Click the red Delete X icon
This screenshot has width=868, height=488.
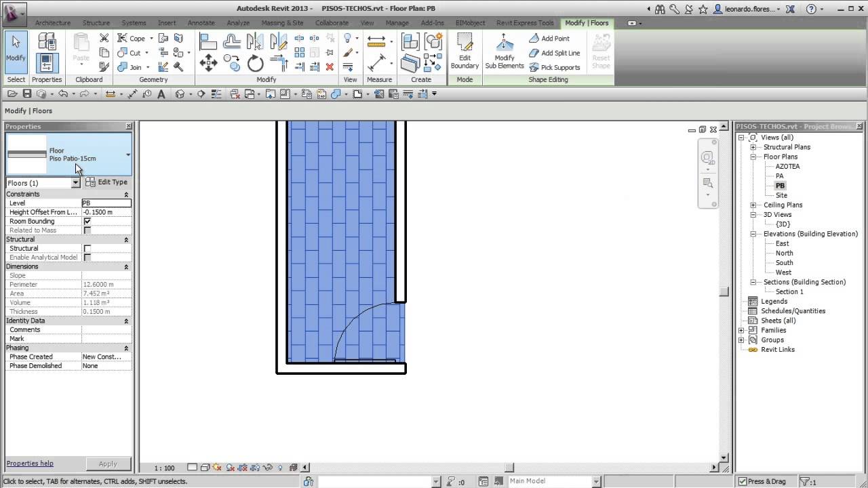[x=330, y=66]
